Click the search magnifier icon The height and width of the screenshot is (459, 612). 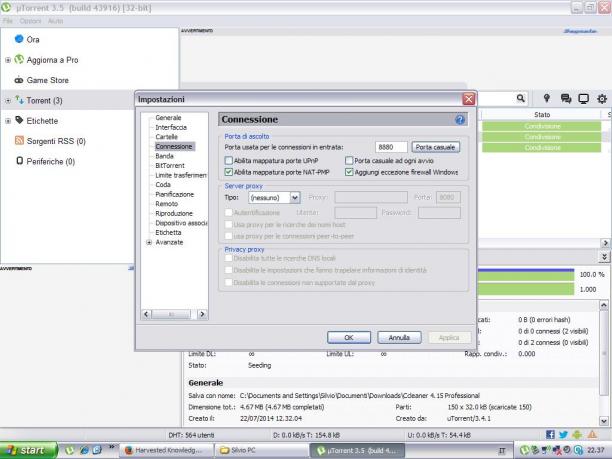pyautogui.click(x=521, y=98)
